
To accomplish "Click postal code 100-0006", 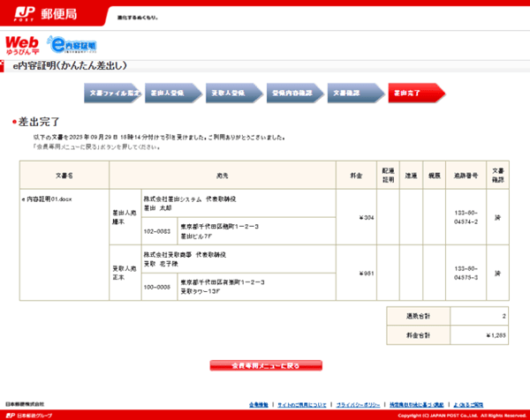I will click(x=157, y=287).
